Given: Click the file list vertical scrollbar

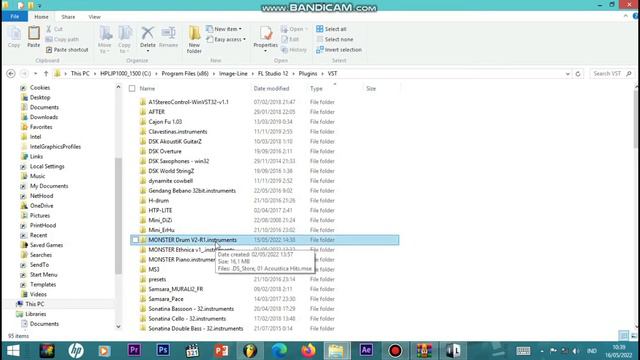Looking at the screenshot, I should [637, 118].
